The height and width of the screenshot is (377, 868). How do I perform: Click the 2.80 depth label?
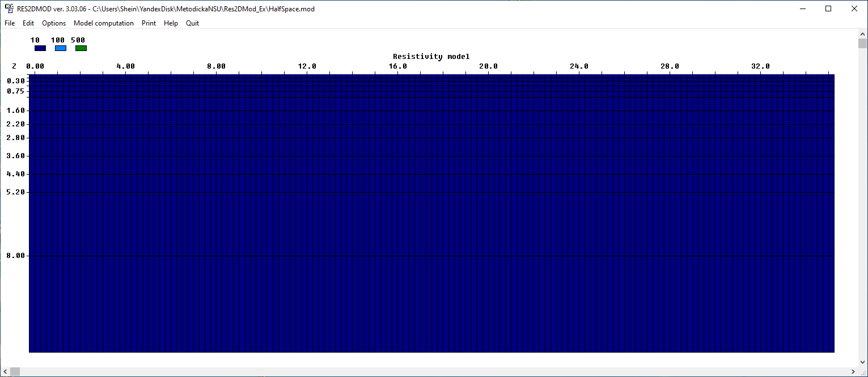[x=16, y=138]
